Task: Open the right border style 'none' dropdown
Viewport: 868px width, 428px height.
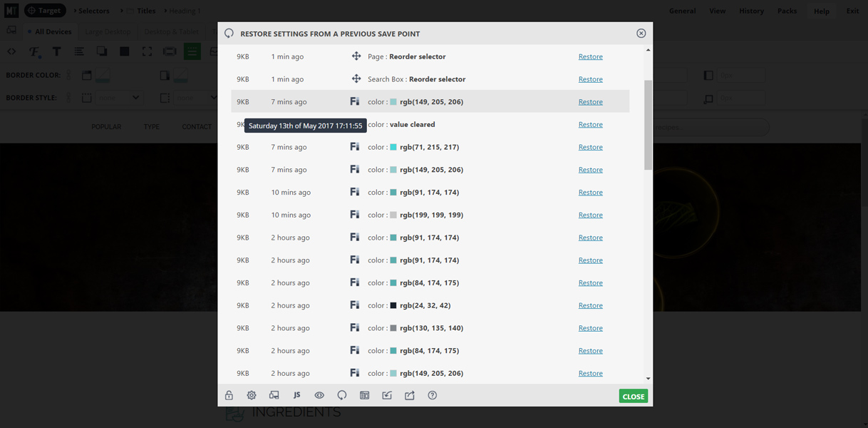Action: (193, 98)
